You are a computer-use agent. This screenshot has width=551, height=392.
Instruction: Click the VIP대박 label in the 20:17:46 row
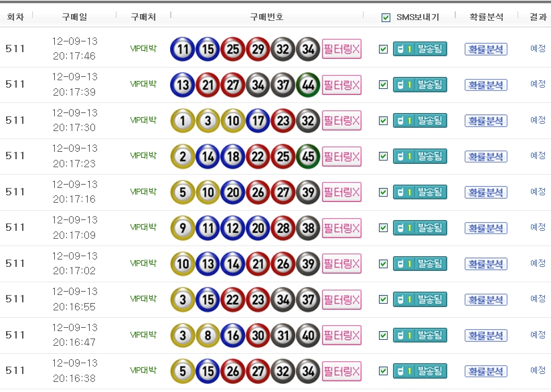(x=143, y=48)
